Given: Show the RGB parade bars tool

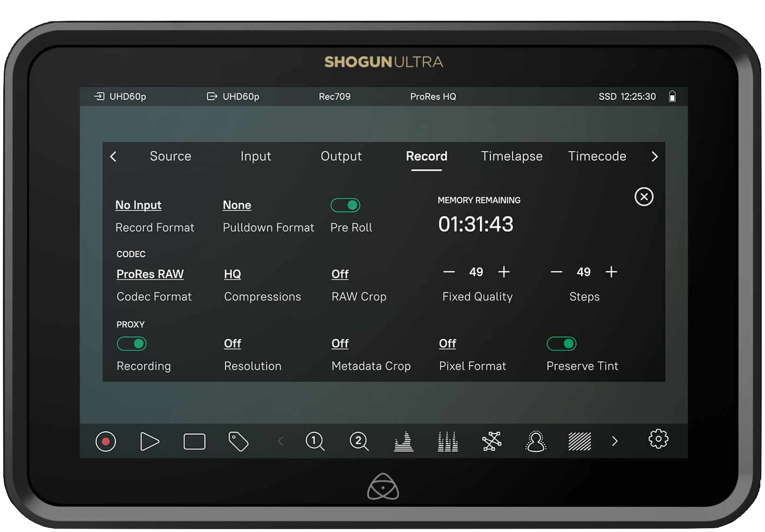Looking at the screenshot, I should (448, 441).
